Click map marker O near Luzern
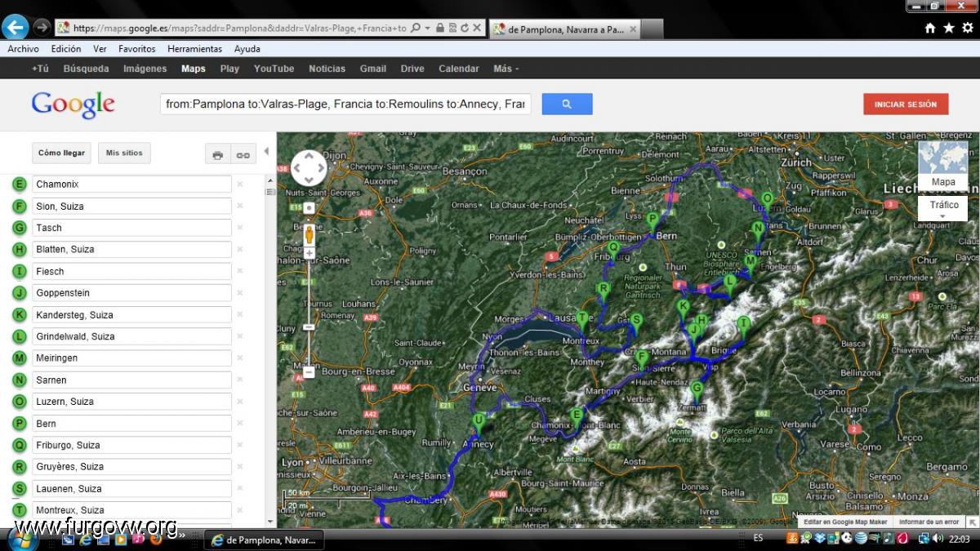The image size is (980, 551). [x=767, y=200]
